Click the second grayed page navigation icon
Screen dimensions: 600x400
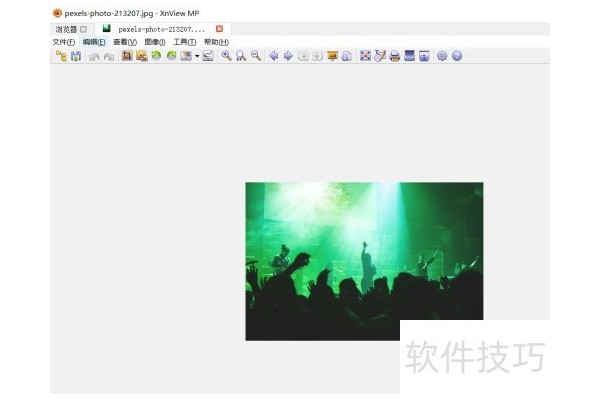tap(318, 56)
